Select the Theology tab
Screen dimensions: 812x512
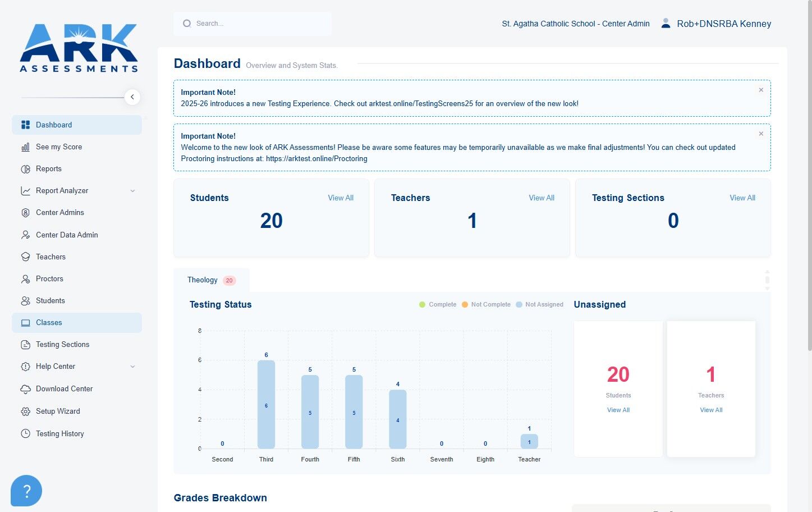[212, 280]
